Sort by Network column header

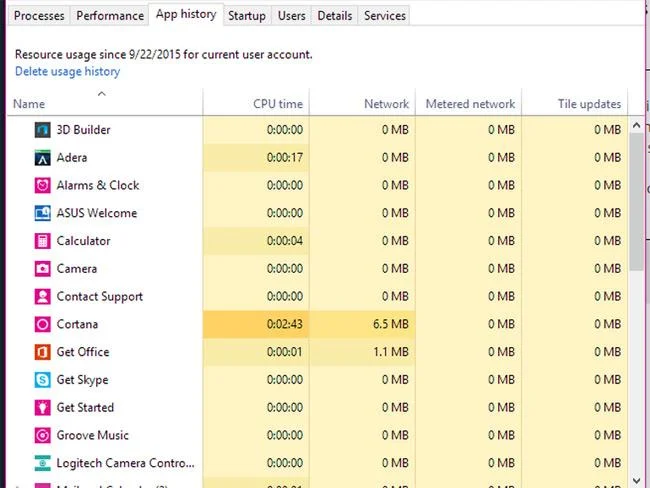point(362,102)
